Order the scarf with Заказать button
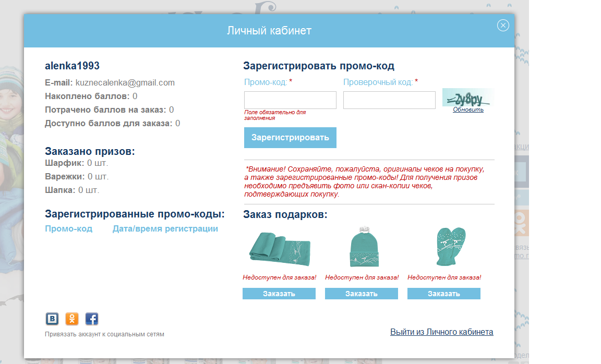The width and height of the screenshot is (601, 364). tap(279, 294)
